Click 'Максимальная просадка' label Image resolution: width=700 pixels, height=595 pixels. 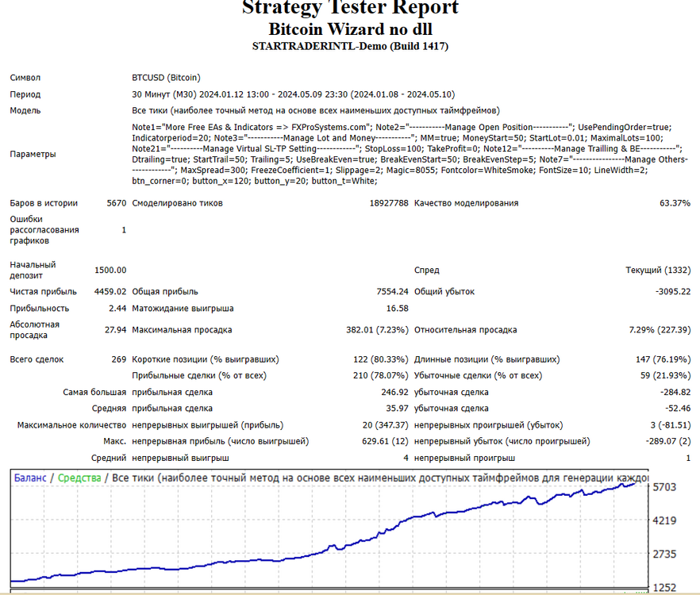point(182,330)
